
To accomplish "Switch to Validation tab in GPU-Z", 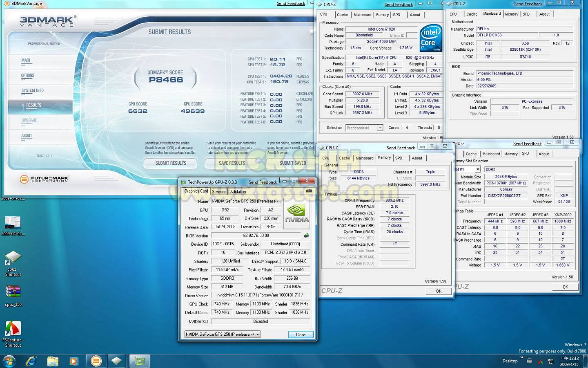I will [238, 191].
